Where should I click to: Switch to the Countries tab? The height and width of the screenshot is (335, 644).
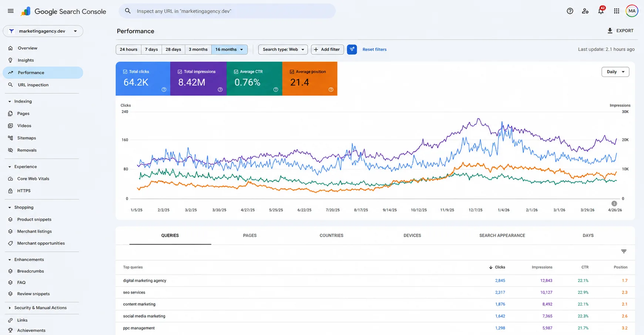coord(332,235)
